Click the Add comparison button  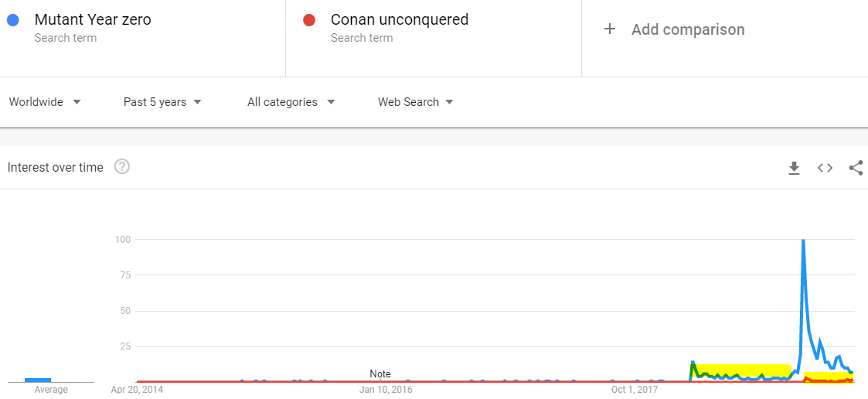tap(674, 29)
